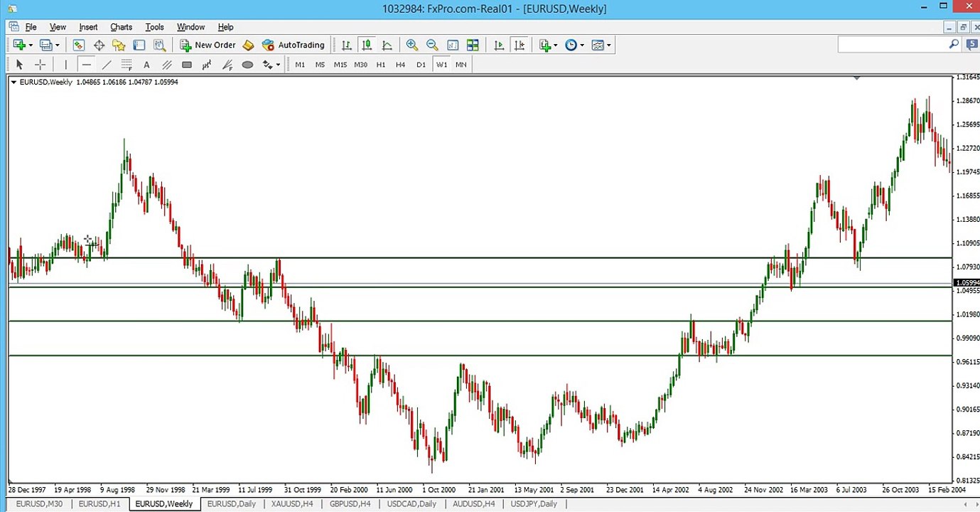Pick the Fibonacci Retracement tool
Screen dimensions: 980x512
(126, 65)
